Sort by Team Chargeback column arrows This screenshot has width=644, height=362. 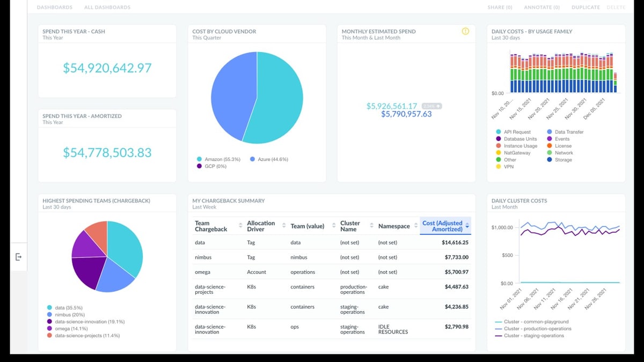(240, 226)
